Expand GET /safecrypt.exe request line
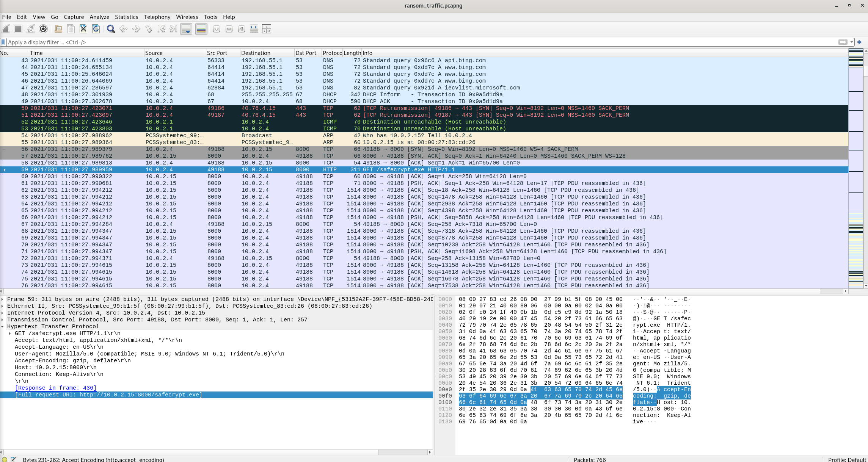This screenshot has width=868, height=462. 10,333
